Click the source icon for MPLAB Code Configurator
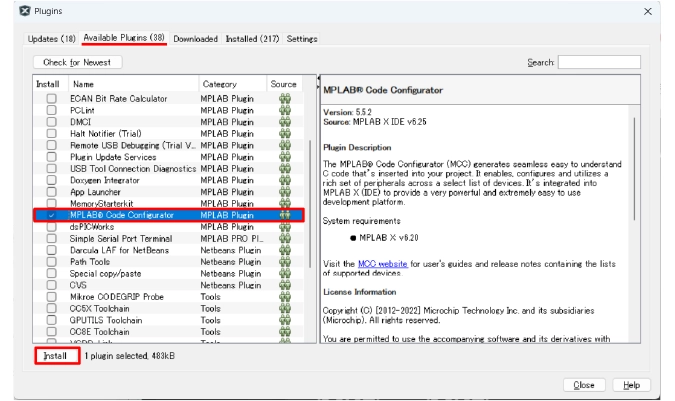Image resolution: width=675 pixels, height=401 pixels. 284,215
